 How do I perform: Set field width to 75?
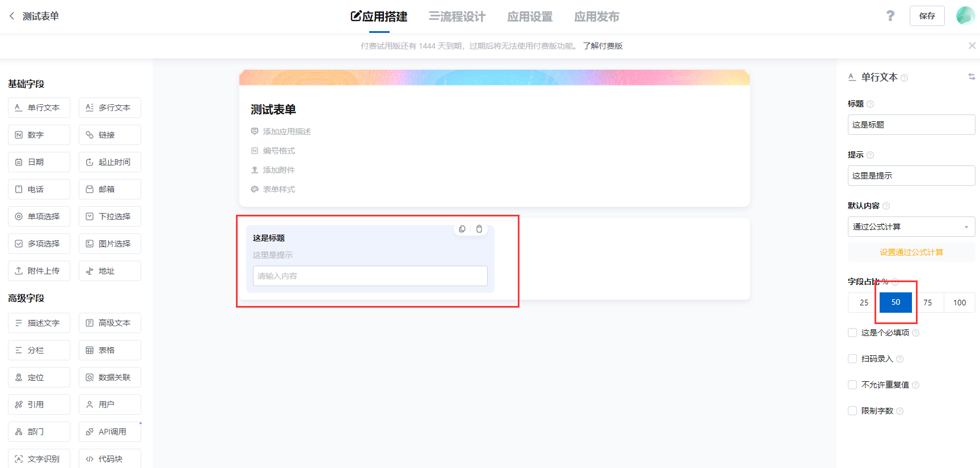[928, 303]
